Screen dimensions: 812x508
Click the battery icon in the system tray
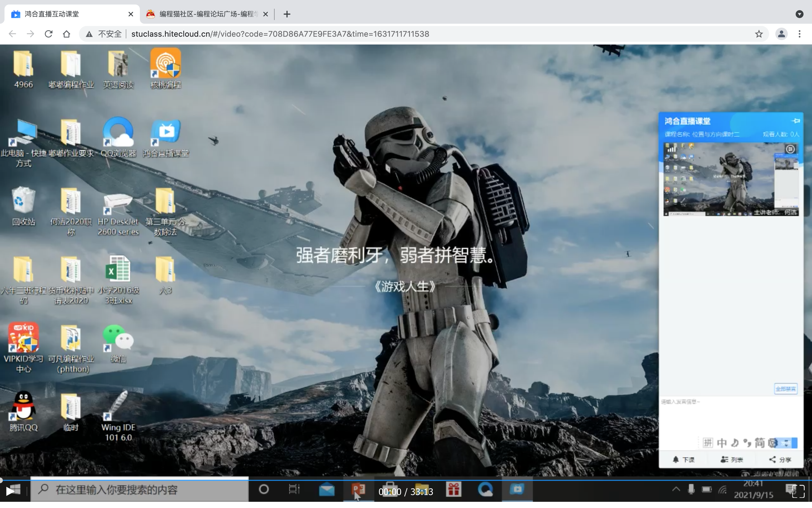click(707, 489)
